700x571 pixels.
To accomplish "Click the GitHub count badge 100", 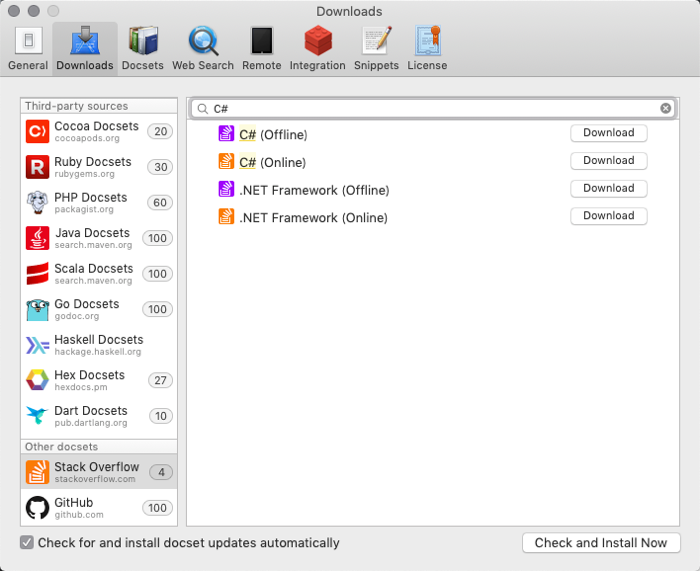I will pos(158,508).
